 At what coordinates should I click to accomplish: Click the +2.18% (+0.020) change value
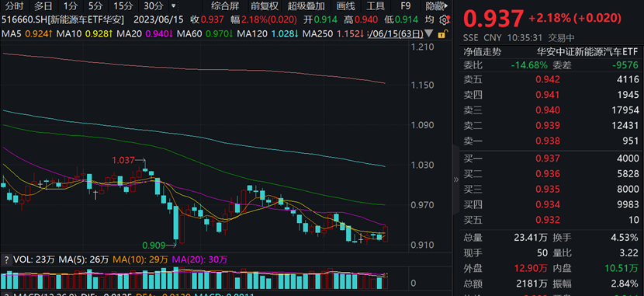coord(575,18)
